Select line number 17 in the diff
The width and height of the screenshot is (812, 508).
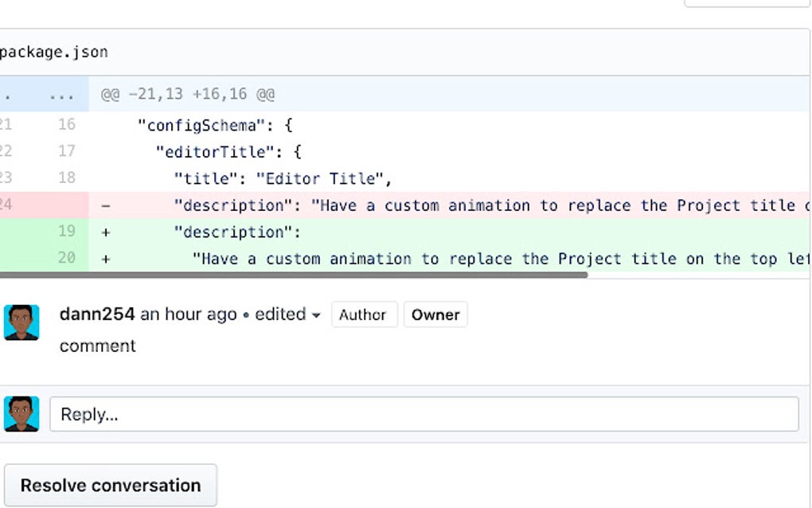tap(67, 151)
